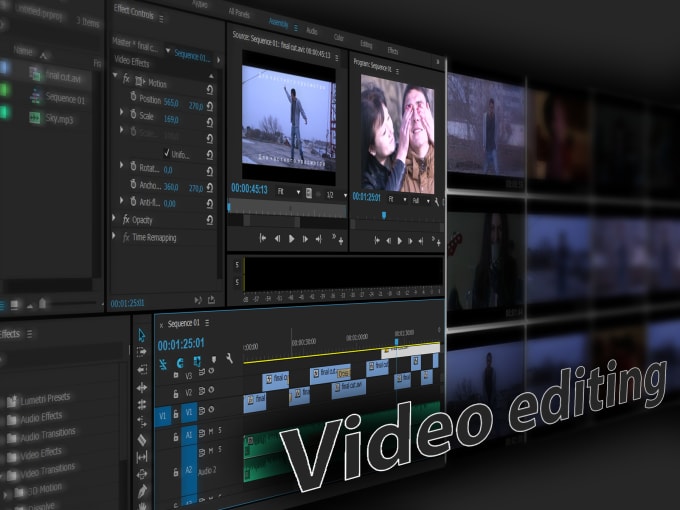Toggle Linked Selection in timeline
This screenshot has width=680, height=510.
pos(197,361)
